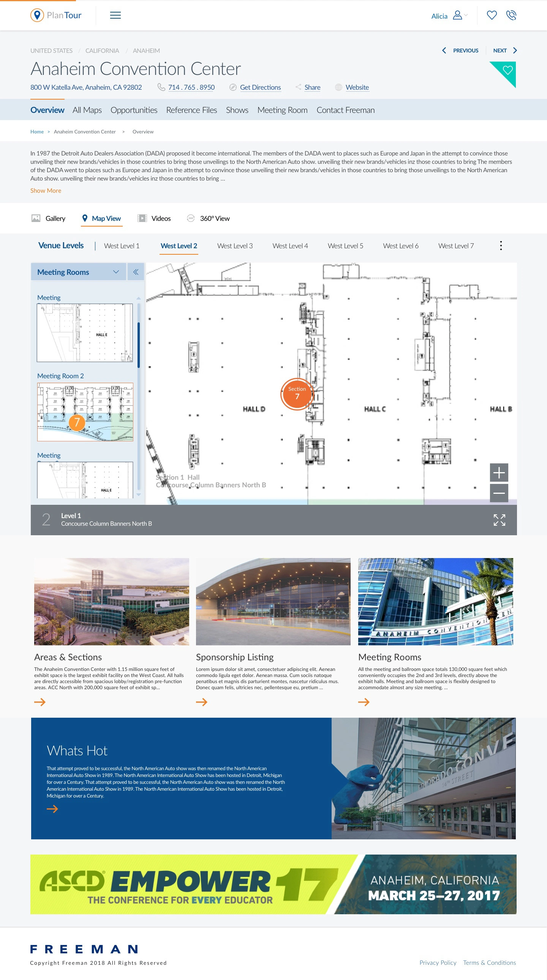This screenshot has width=547, height=980.
Task: Open the Get Directions link
Action: click(260, 87)
